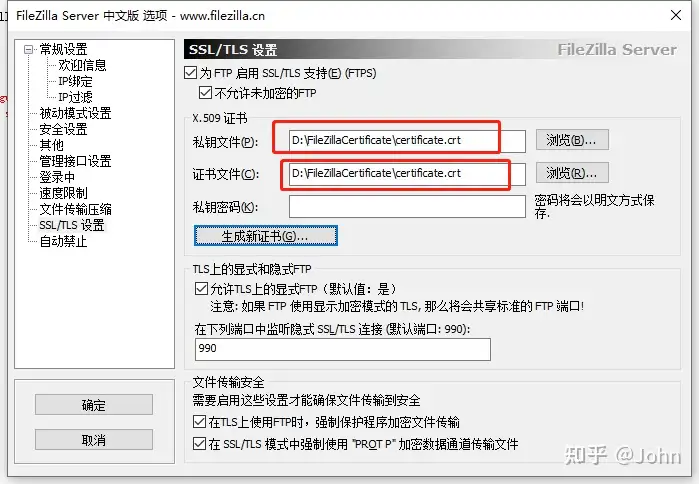Click the implicit SSL port field showing 990

(343, 349)
